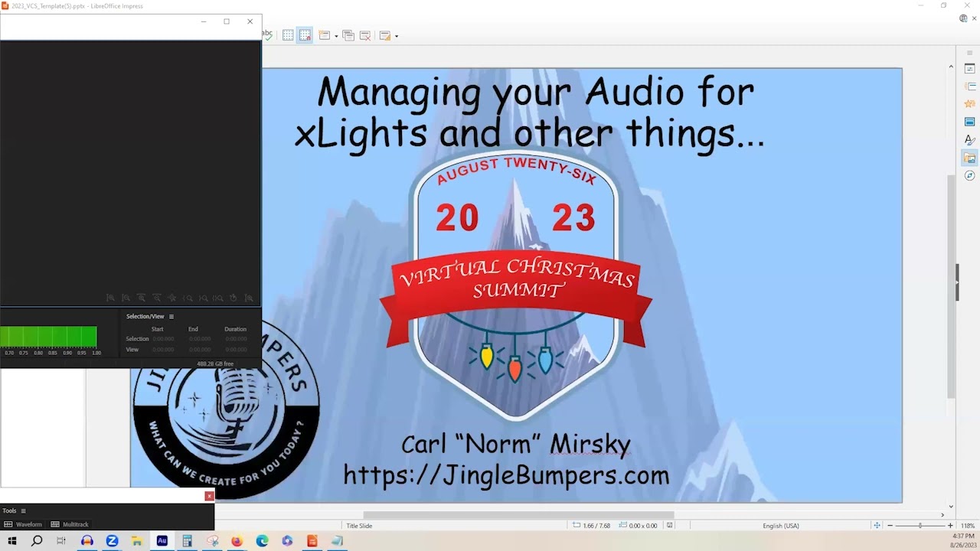
Task: Click the View End time field
Action: (x=200, y=350)
